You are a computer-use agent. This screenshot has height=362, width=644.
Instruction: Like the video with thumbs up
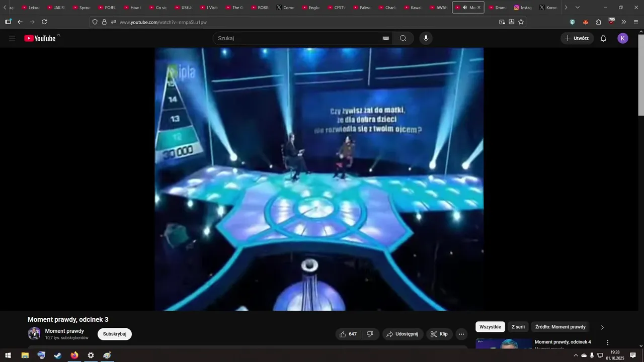pos(348,334)
